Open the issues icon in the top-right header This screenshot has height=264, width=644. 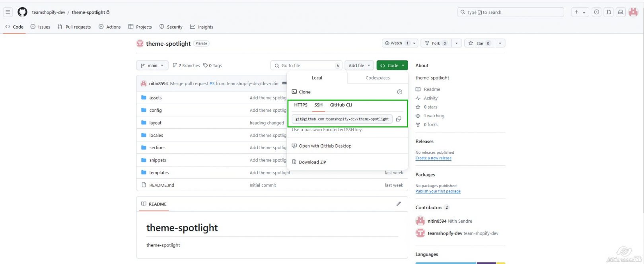pos(596,12)
